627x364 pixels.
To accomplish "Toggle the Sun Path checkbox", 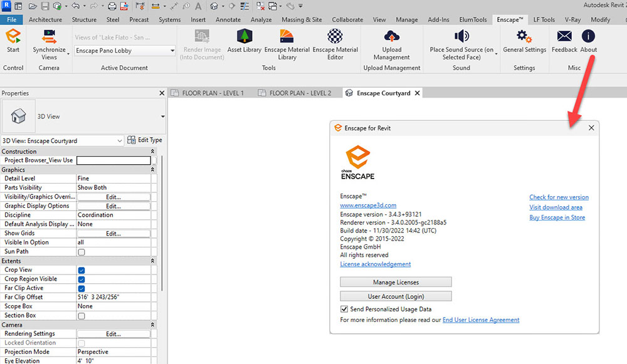I will [x=82, y=252].
